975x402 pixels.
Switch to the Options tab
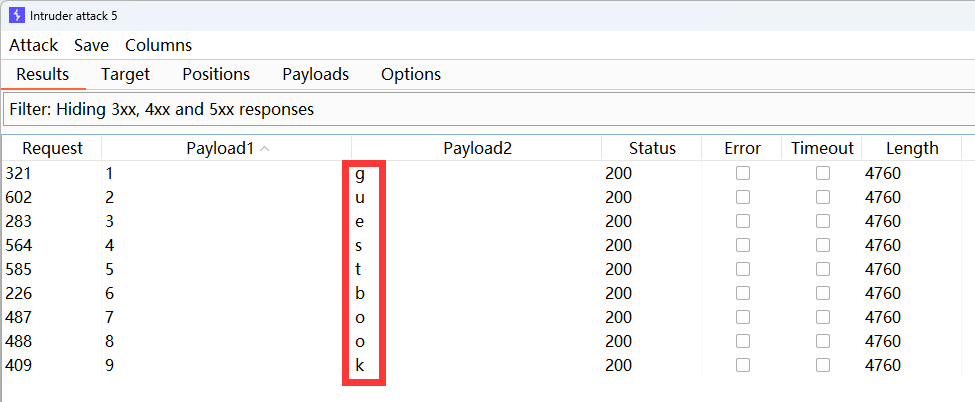[411, 74]
